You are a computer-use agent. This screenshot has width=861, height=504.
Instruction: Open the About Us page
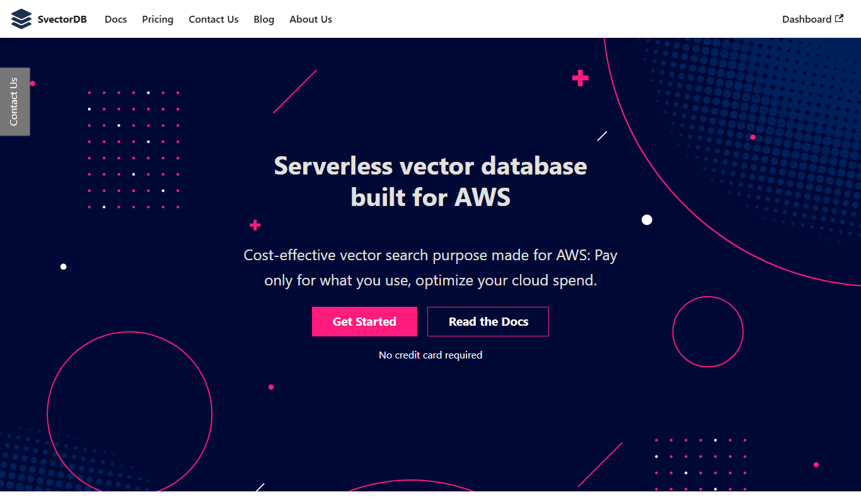click(x=311, y=19)
